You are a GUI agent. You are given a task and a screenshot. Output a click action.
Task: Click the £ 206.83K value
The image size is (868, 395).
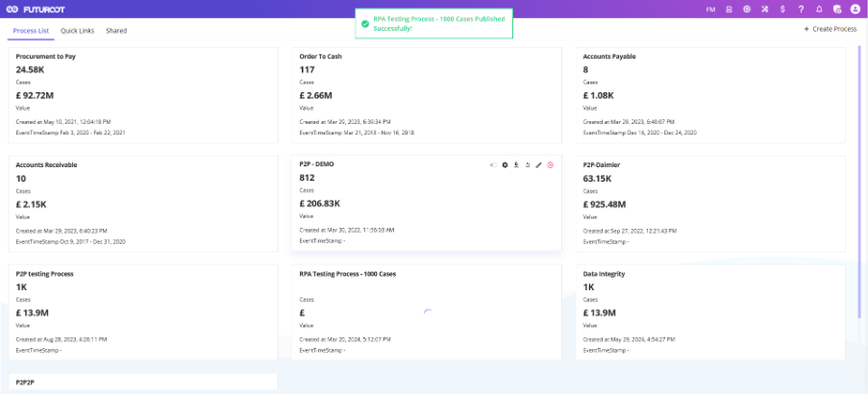[320, 204]
